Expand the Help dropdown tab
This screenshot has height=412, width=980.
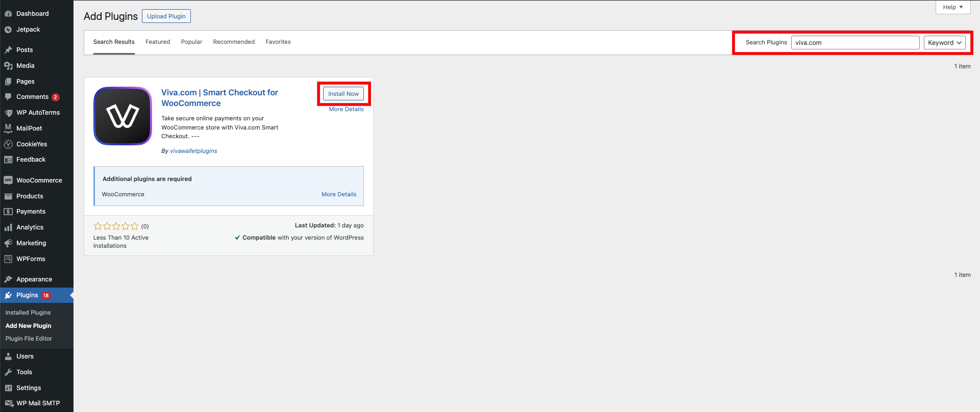pos(953,7)
